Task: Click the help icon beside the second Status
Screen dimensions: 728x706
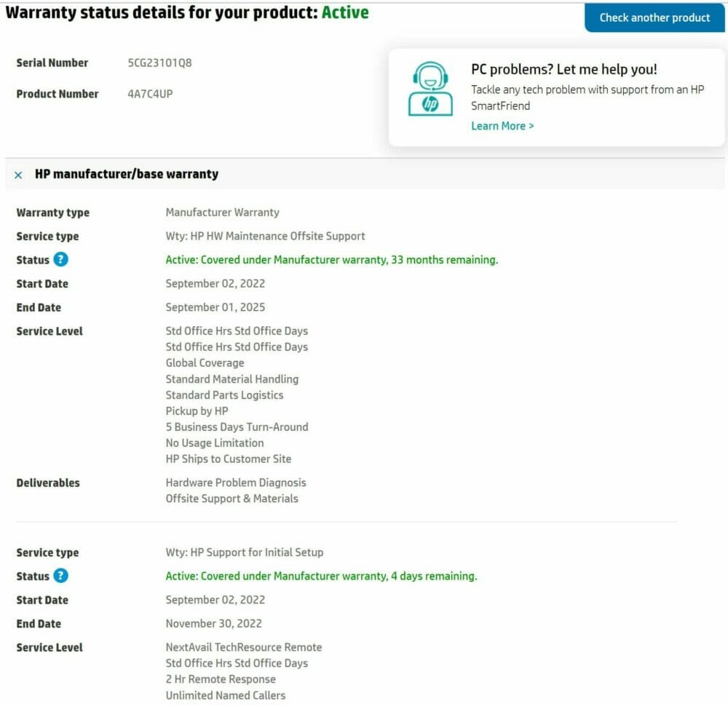Action: click(x=61, y=576)
